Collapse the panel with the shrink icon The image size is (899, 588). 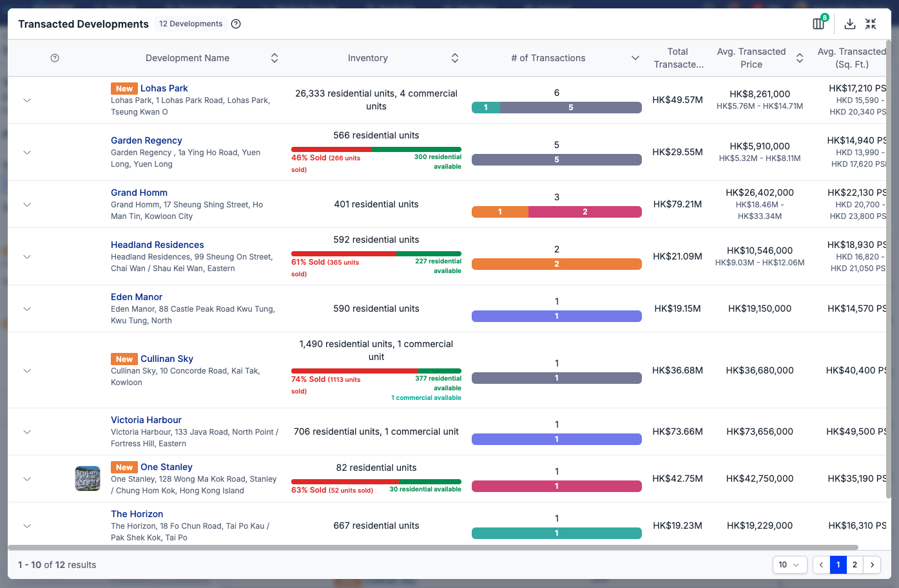(x=871, y=24)
